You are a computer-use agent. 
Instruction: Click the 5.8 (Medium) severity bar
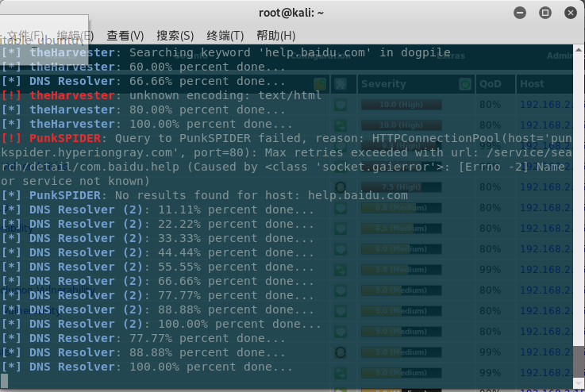click(402, 270)
